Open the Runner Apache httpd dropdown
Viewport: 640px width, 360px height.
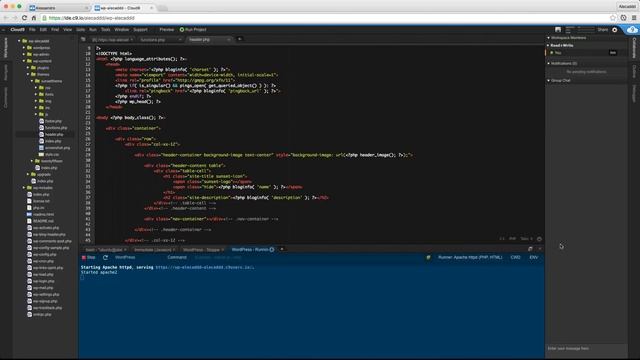pos(470,258)
